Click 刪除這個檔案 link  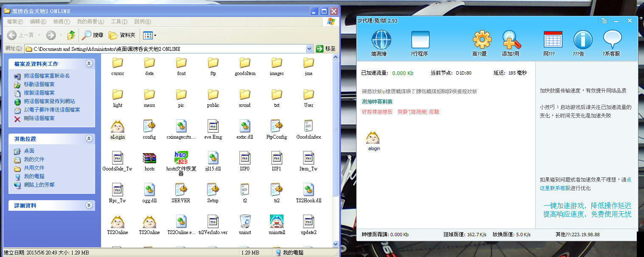pos(39,118)
